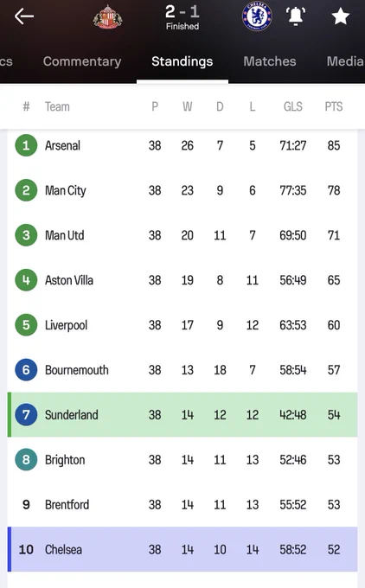Image resolution: width=365 pixels, height=588 pixels.
Task: Tap the back arrow icon
Action: [24, 16]
